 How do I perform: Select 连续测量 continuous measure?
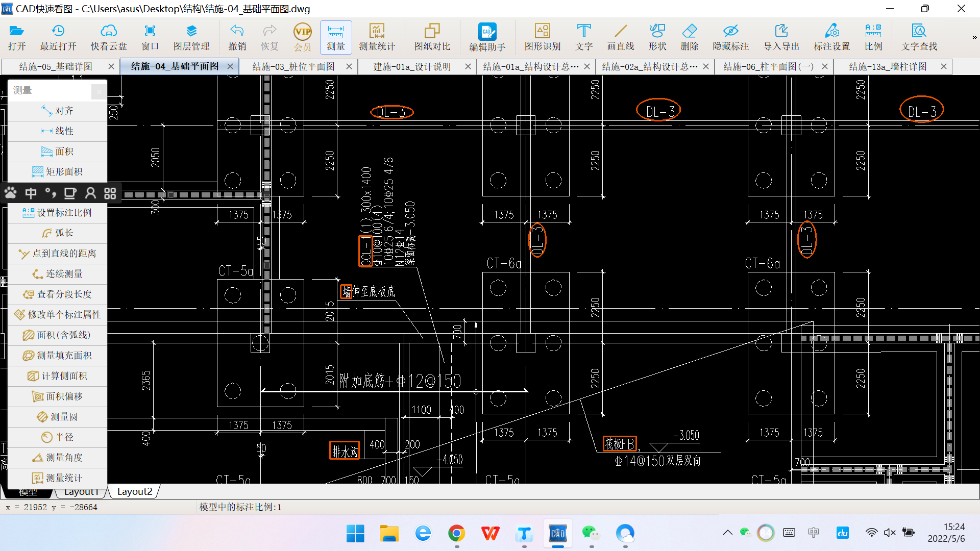[57, 274]
